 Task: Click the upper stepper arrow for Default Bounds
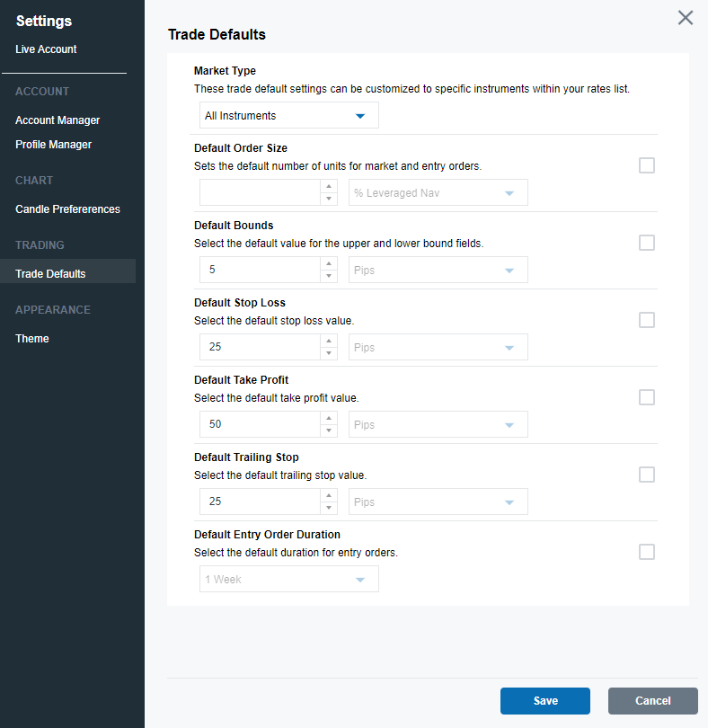329,264
